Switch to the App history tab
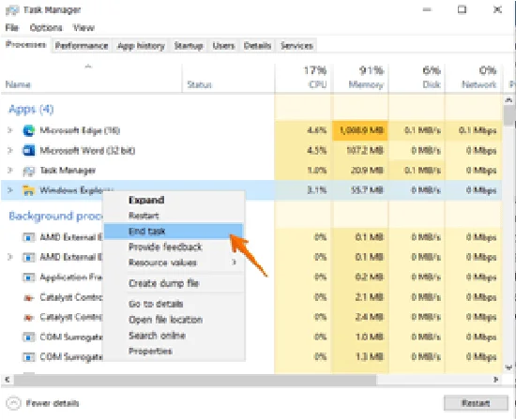The width and height of the screenshot is (516, 420). pyautogui.click(x=141, y=46)
